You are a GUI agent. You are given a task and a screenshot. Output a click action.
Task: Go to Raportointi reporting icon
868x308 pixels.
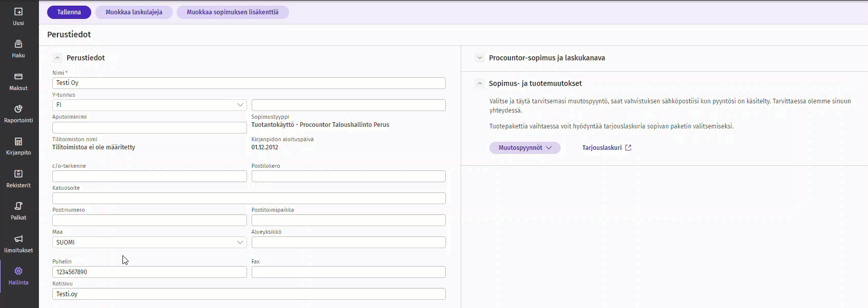(x=18, y=109)
